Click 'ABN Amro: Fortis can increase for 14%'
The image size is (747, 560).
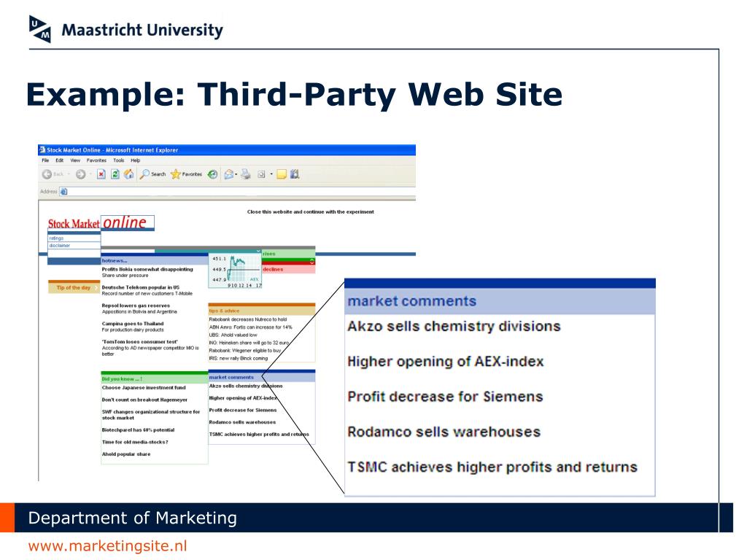(251, 327)
